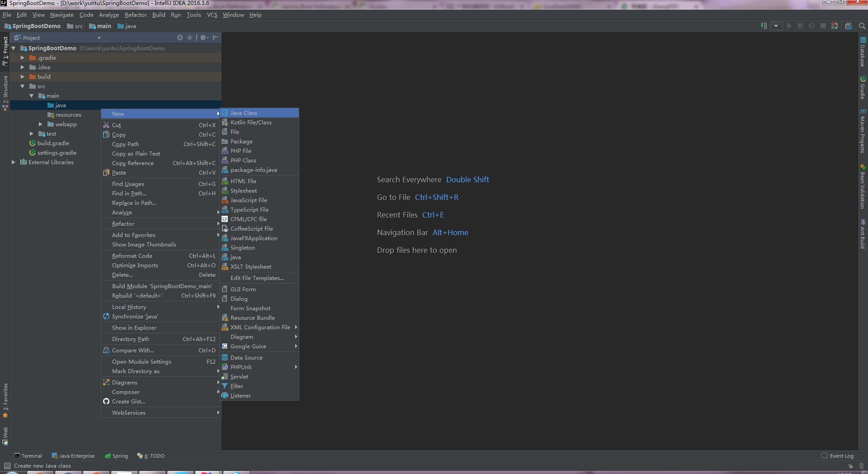Open the Navigate menu
868x474 pixels.
(x=61, y=14)
